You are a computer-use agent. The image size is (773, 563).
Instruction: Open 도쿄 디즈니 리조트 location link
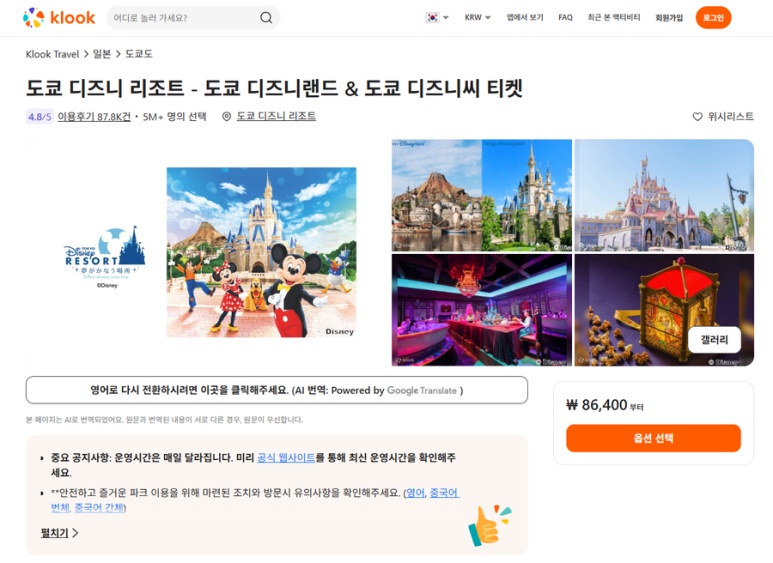pyautogui.click(x=276, y=116)
